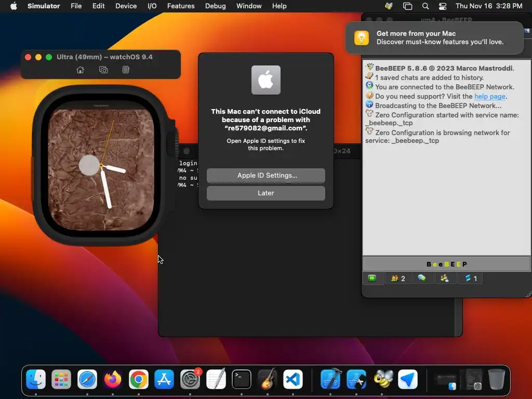This screenshot has width=532, height=399.
Task: Click the Apple logo image in the iCloud dialog
Action: 265,80
